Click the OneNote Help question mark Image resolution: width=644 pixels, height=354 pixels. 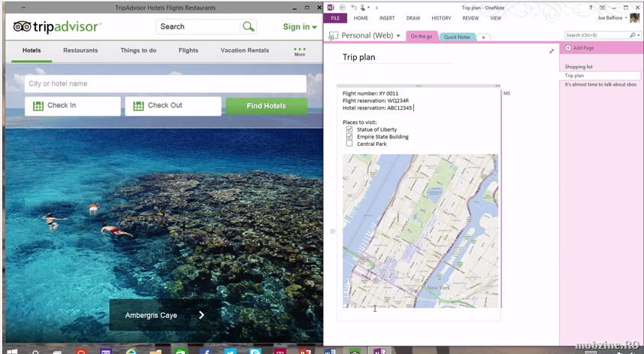click(x=591, y=8)
